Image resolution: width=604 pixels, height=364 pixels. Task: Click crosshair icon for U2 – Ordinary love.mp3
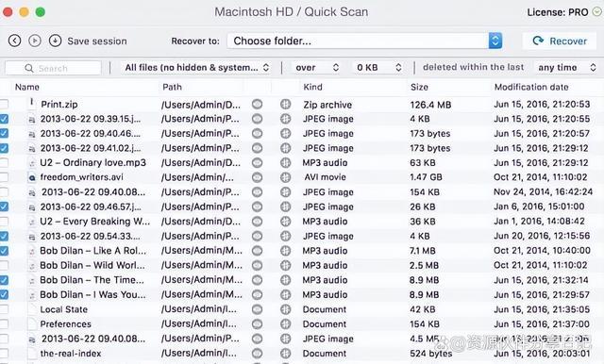point(285,163)
